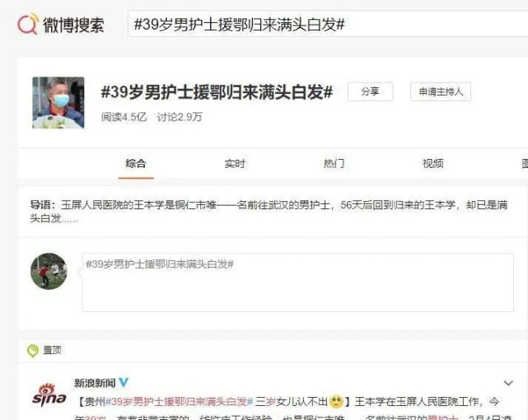Click the 阅读4.5亿 read count text
528x420 pixels.
tap(124, 117)
